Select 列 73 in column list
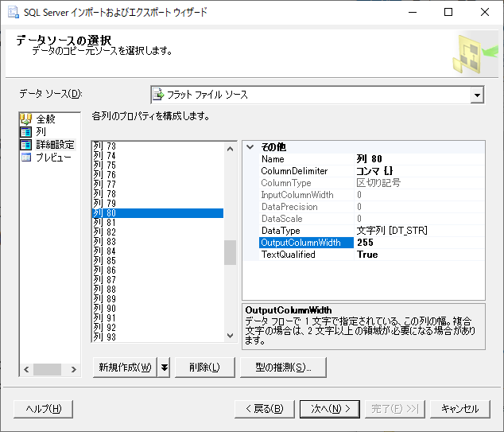This screenshot has width=504, height=432. [158, 146]
